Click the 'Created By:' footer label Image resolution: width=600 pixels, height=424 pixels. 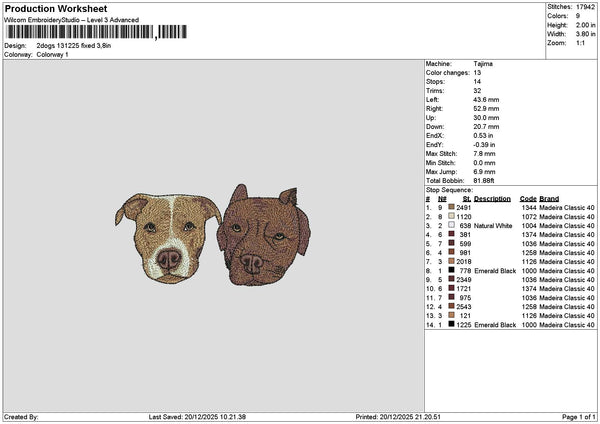tap(21, 417)
